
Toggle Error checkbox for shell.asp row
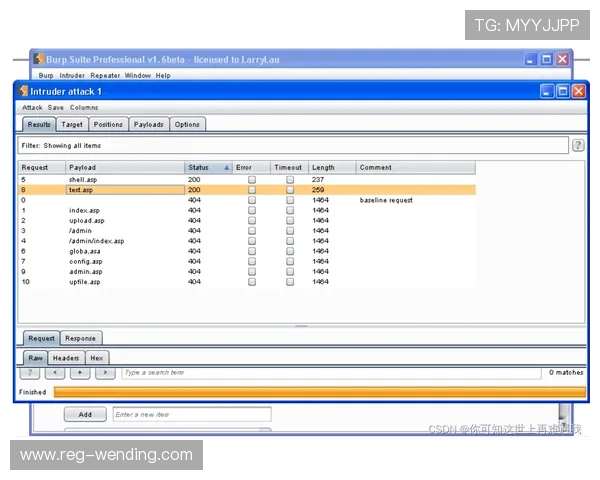click(x=251, y=180)
